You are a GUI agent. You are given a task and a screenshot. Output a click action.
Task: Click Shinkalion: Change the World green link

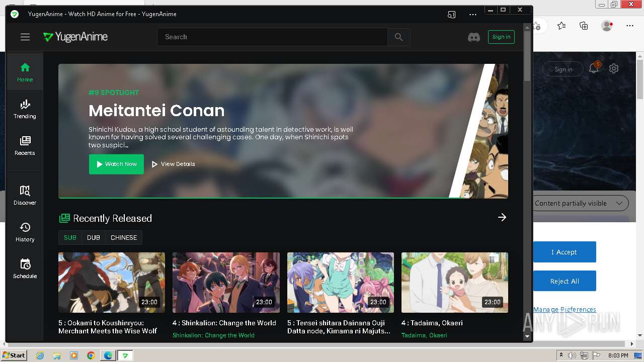click(213, 335)
